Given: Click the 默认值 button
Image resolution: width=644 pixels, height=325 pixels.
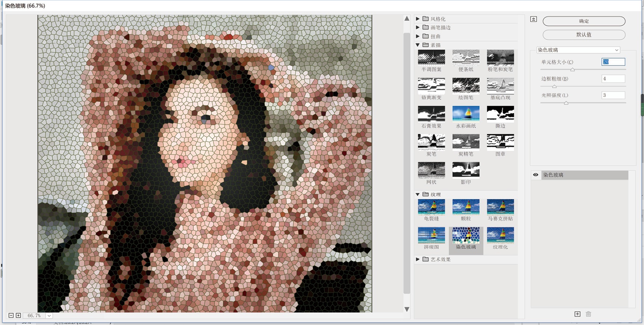Looking at the screenshot, I should (x=584, y=35).
